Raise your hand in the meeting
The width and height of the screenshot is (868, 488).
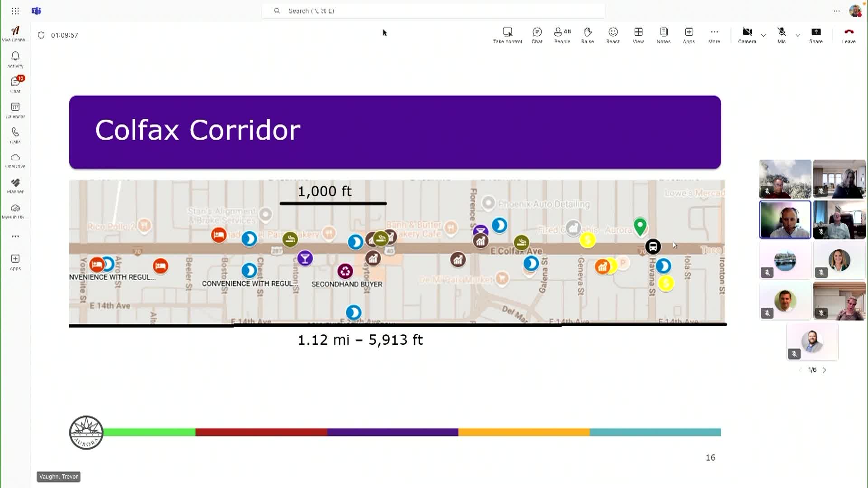[x=587, y=35]
